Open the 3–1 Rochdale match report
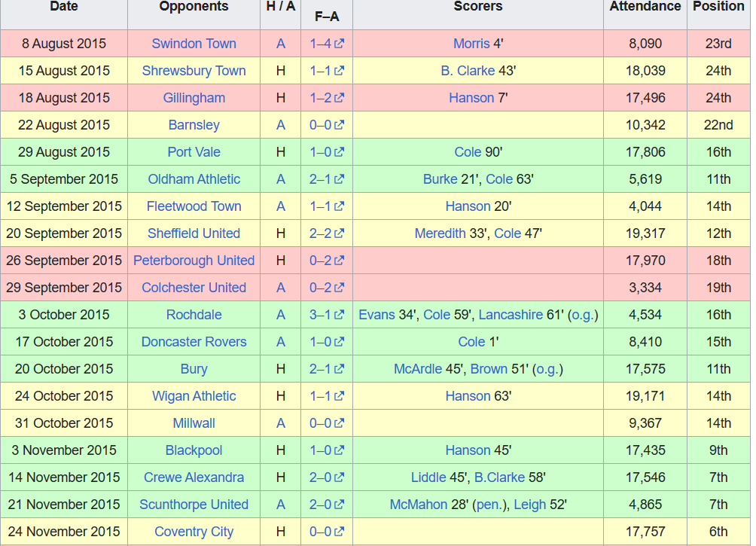 (327, 315)
